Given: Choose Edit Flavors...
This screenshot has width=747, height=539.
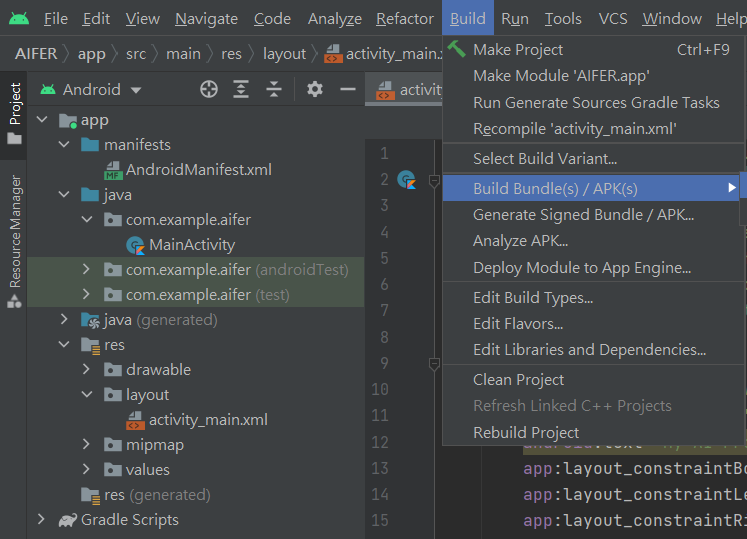Looking at the screenshot, I should (x=593, y=324).
